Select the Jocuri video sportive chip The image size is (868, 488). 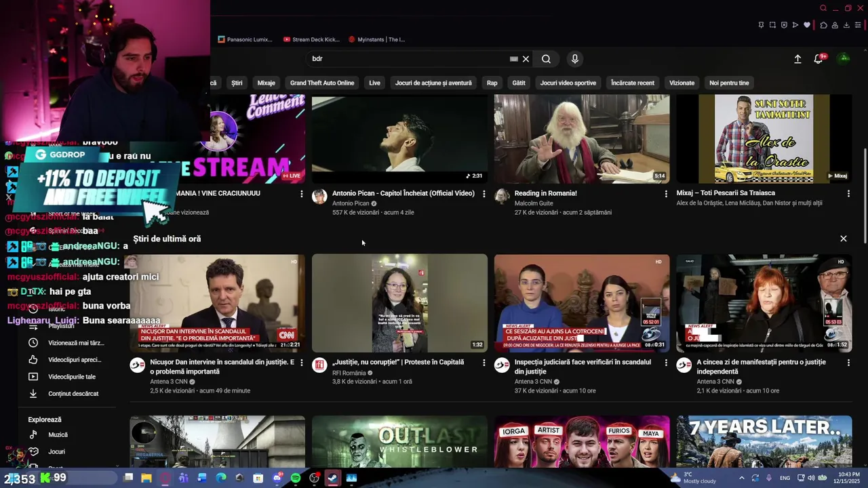(x=568, y=83)
